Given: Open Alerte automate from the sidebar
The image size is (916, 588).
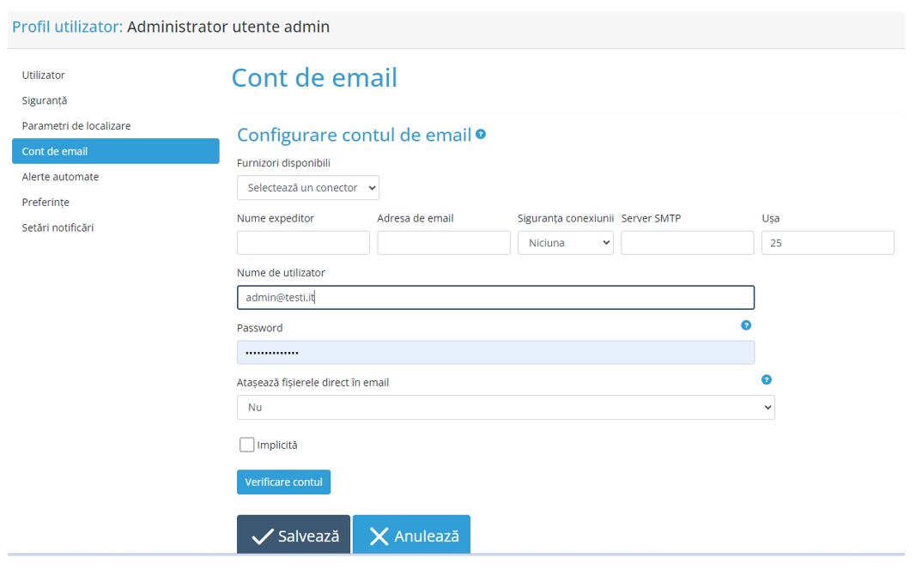Looking at the screenshot, I should (x=60, y=177).
